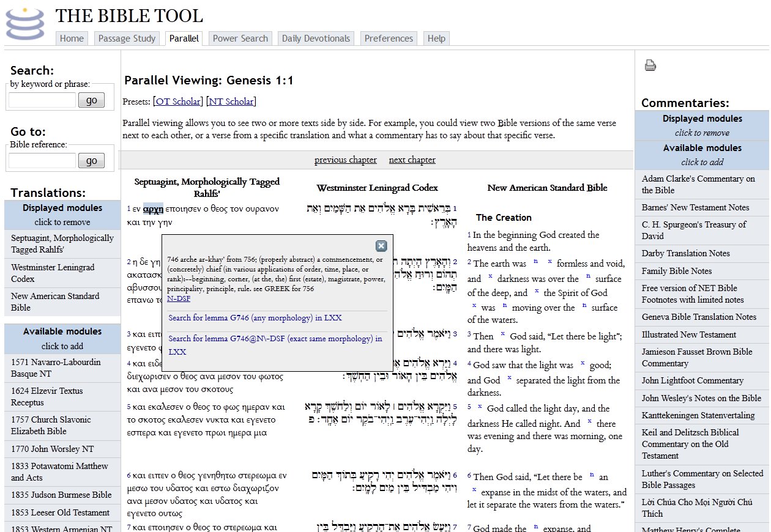The image size is (771, 532).
Task: Open the footnote 'x' before 'there was evening'
Action: [x=589, y=421]
